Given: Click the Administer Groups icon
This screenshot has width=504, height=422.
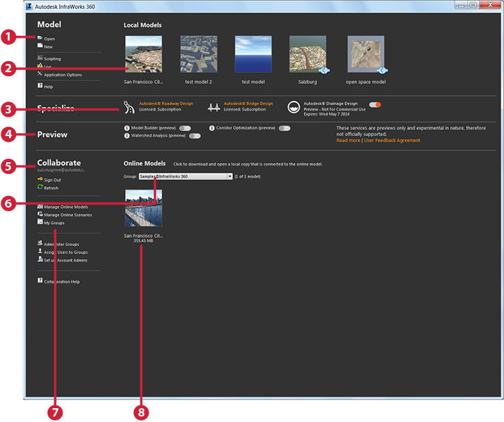Looking at the screenshot, I should click(x=40, y=243).
